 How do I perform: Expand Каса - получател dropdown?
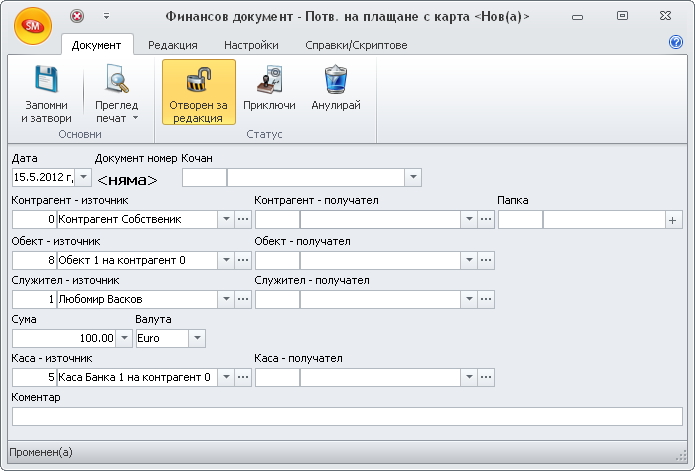tap(469, 377)
